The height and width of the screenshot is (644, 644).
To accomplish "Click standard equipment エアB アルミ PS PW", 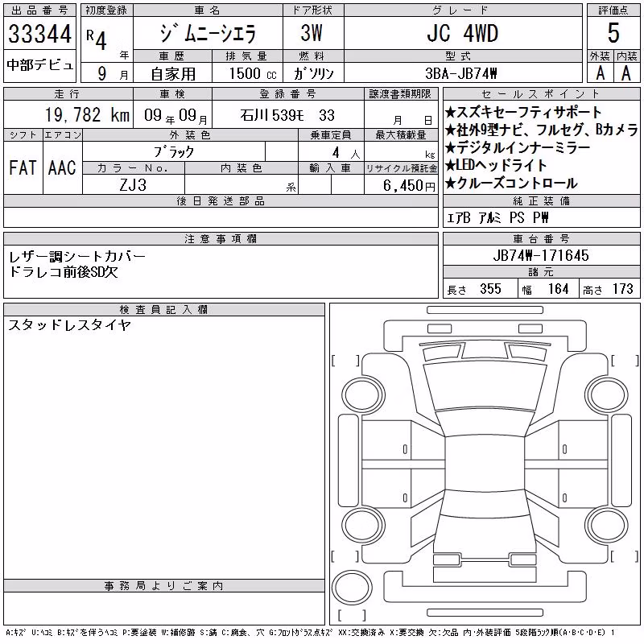I will click(x=497, y=217).
